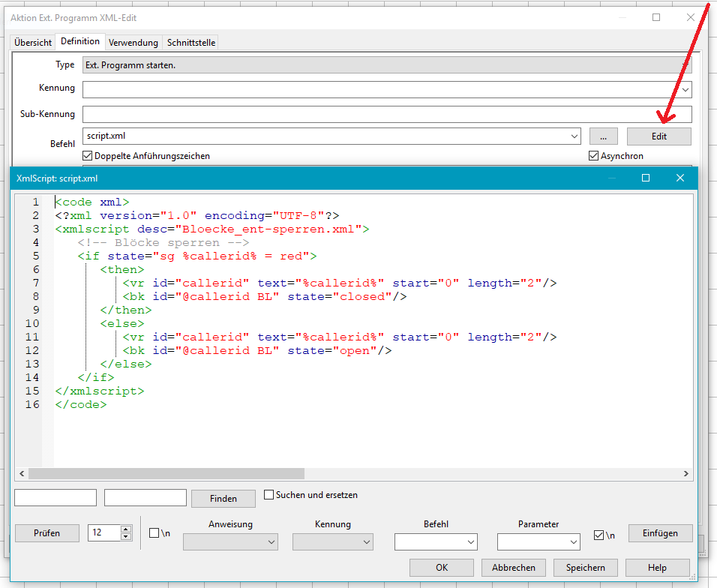Screen dimensions: 717x588
Task: Expand the Kennung dropdown in Definition tab
Action: point(685,89)
